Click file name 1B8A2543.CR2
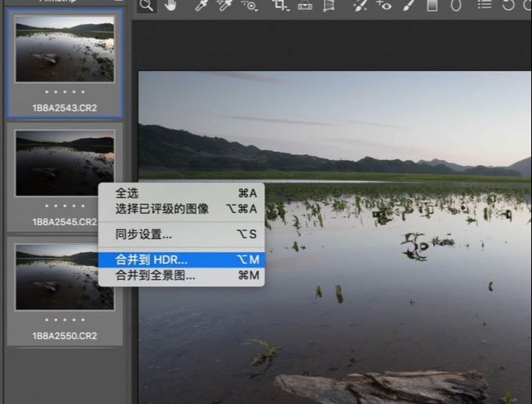This screenshot has height=404, width=532. click(64, 108)
